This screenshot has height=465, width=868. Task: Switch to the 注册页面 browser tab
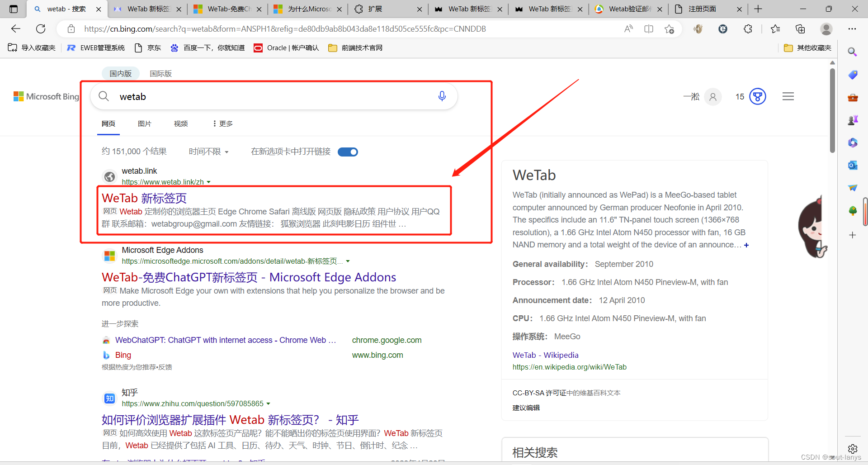(x=708, y=9)
